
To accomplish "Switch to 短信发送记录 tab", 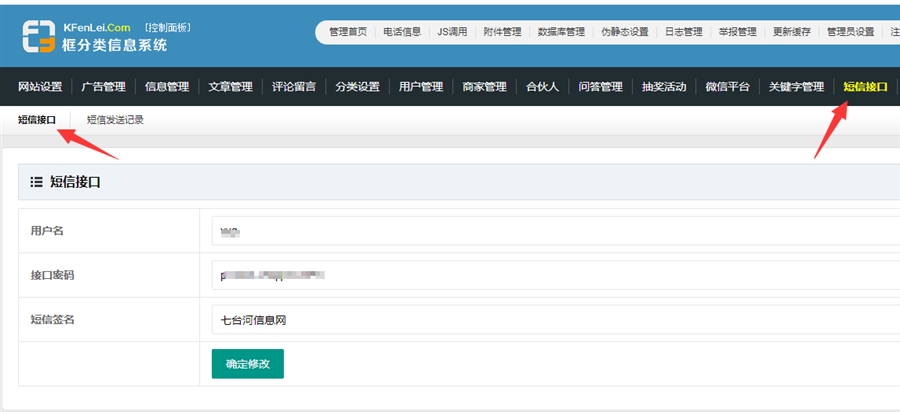I will pyautogui.click(x=115, y=120).
